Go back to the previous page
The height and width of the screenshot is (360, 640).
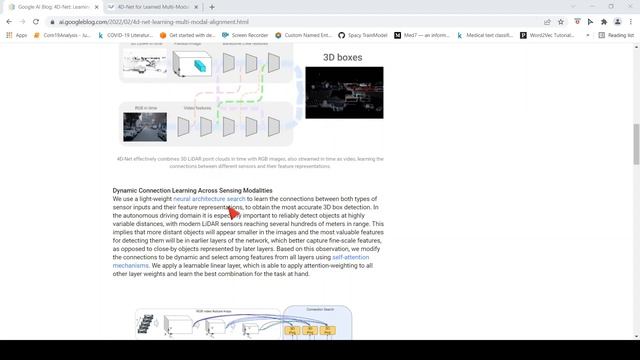coord(9,22)
